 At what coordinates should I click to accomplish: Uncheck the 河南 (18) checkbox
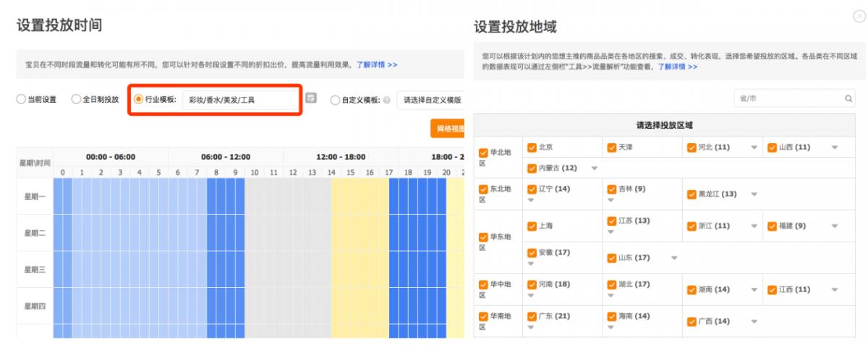click(532, 284)
